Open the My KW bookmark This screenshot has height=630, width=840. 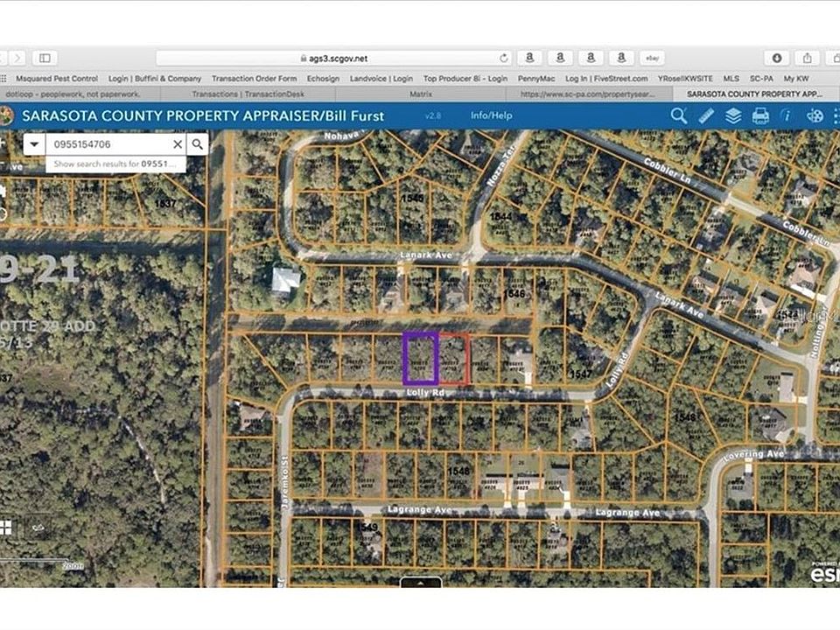click(x=796, y=78)
